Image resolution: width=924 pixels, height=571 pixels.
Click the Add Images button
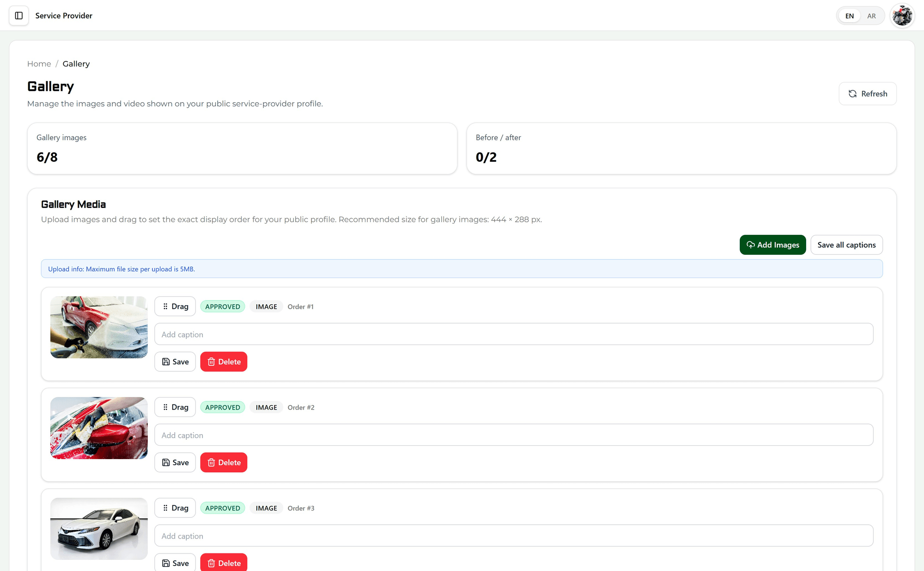click(x=773, y=245)
